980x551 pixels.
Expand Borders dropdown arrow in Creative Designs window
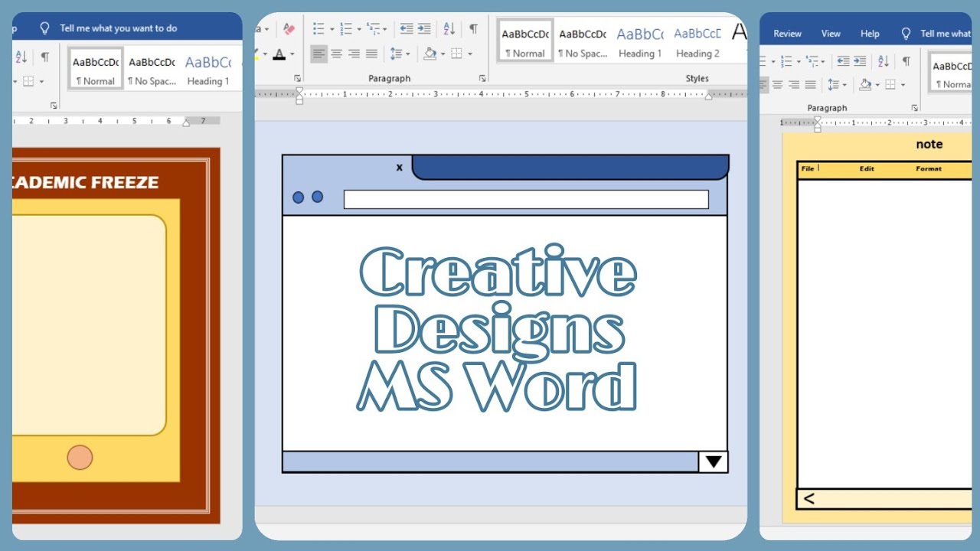(469, 54)
